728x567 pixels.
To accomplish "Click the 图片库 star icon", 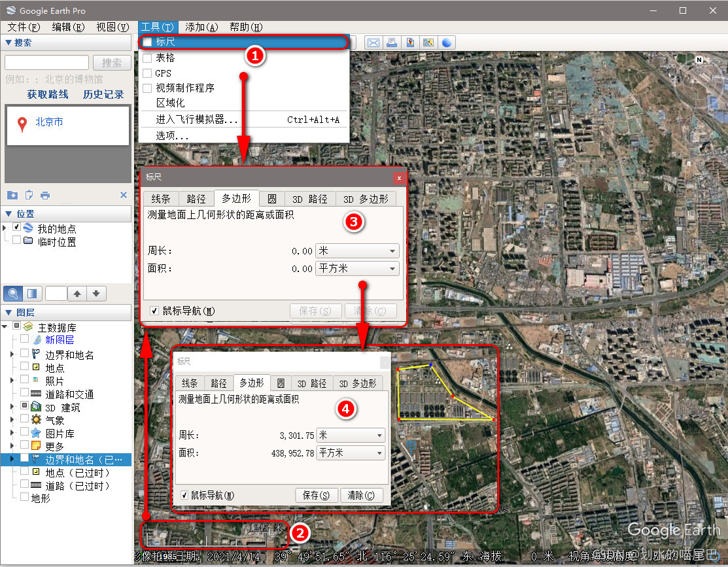I will pos(36,433).
